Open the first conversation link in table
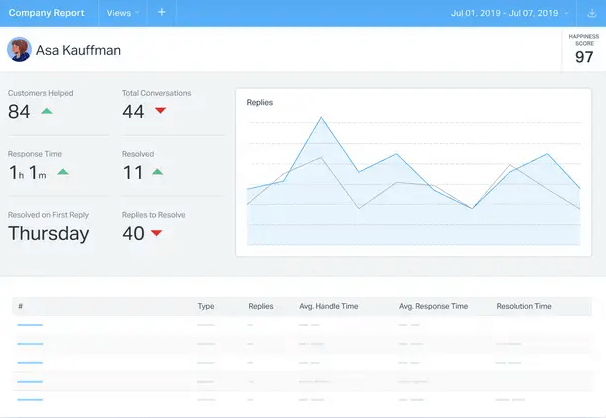 [30, 325]
